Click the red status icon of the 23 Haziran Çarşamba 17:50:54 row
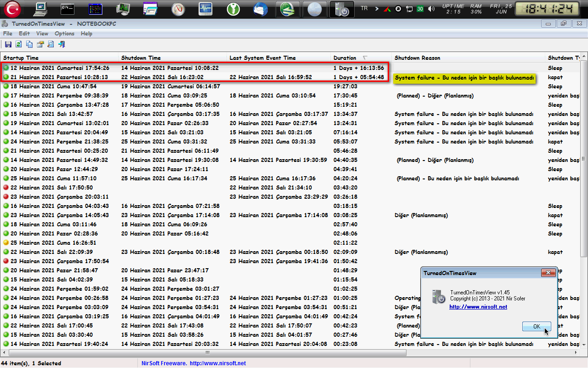This screenshot has width=588, height=368. tap(6, 261)
